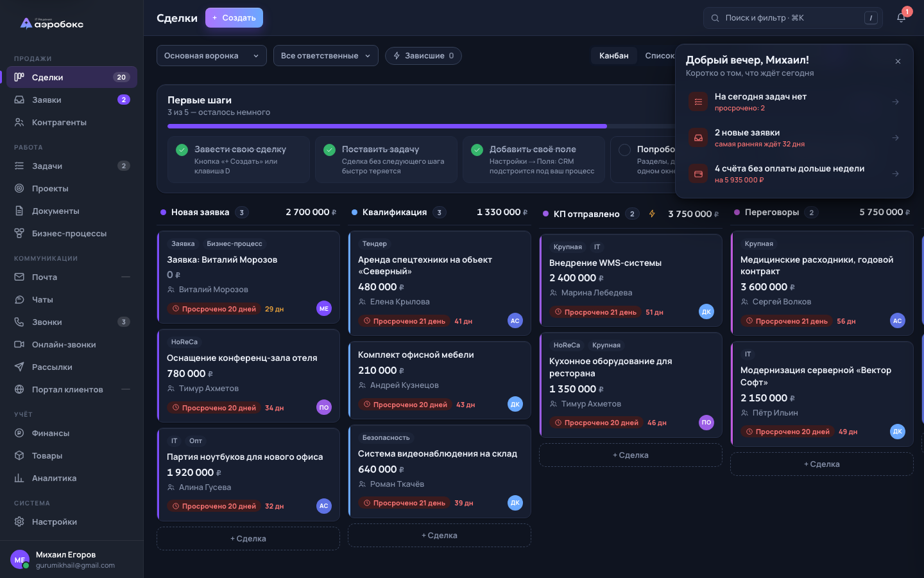Open Портал клиентов section
The image size is (924, 578).
tap(72, 389)
